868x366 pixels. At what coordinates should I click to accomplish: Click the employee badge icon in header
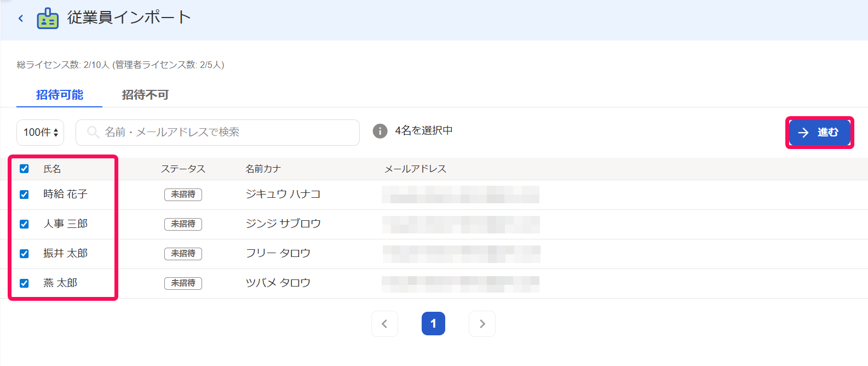pyautogui.click(x=48, y=18)
